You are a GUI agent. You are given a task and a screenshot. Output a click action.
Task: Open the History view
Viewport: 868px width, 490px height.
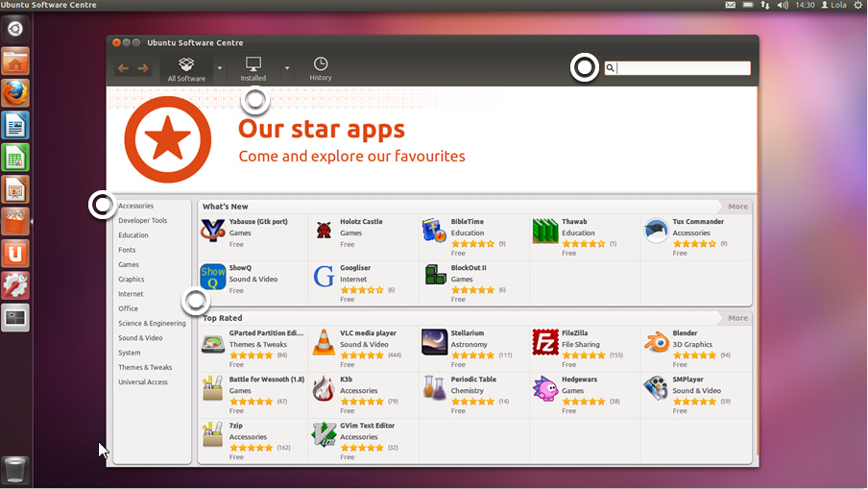tap(321, 69)
